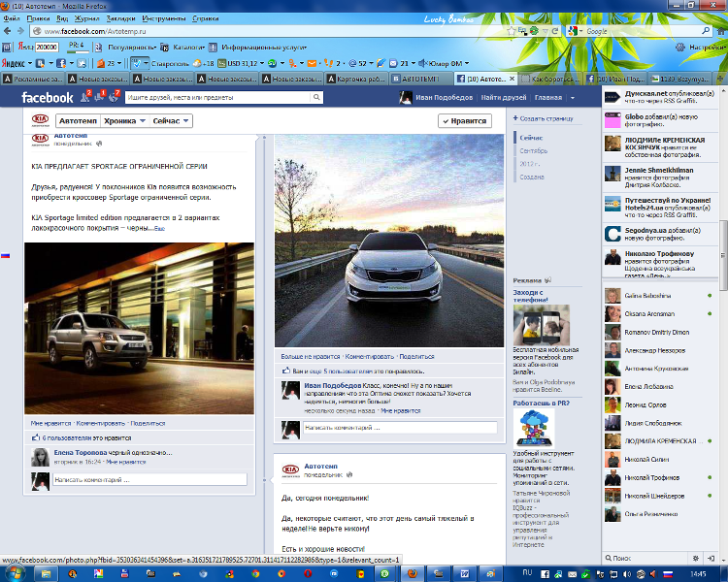
Task: Open Facebook messages icon
Action: [100, 97]
